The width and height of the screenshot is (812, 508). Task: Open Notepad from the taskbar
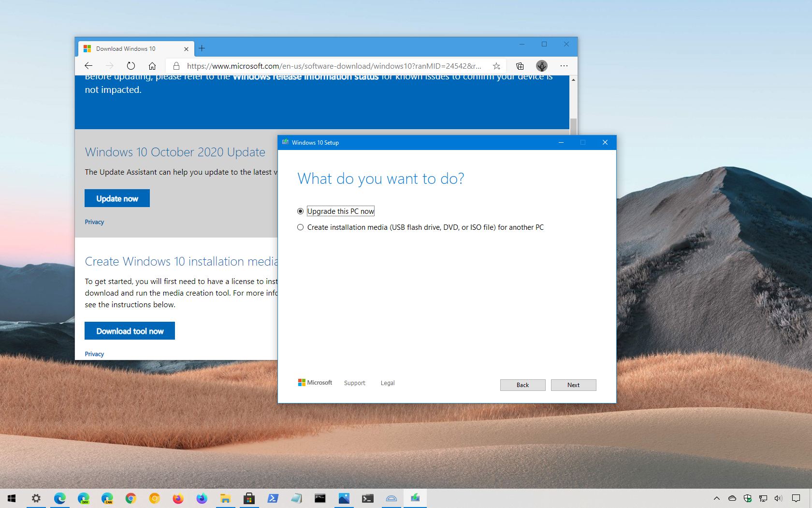(297, 498)
